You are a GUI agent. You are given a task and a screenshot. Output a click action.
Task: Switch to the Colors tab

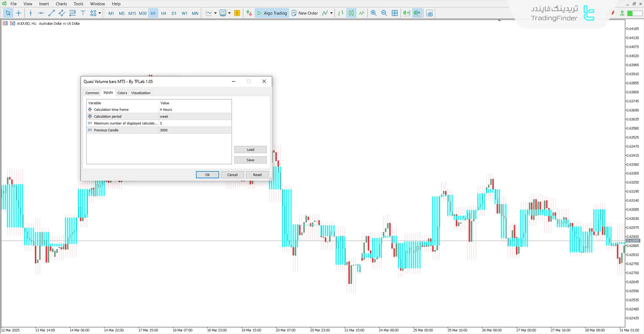pyautogui.click(x=122, y=93)
